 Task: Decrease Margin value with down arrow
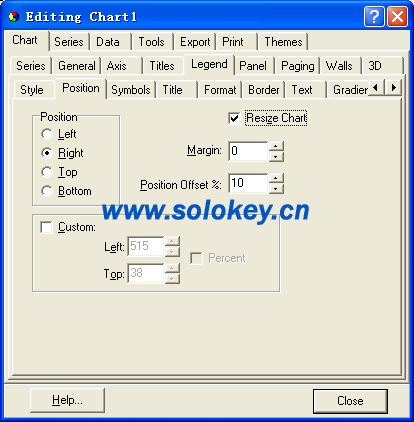pyautogui.click(x=276, y=156)
